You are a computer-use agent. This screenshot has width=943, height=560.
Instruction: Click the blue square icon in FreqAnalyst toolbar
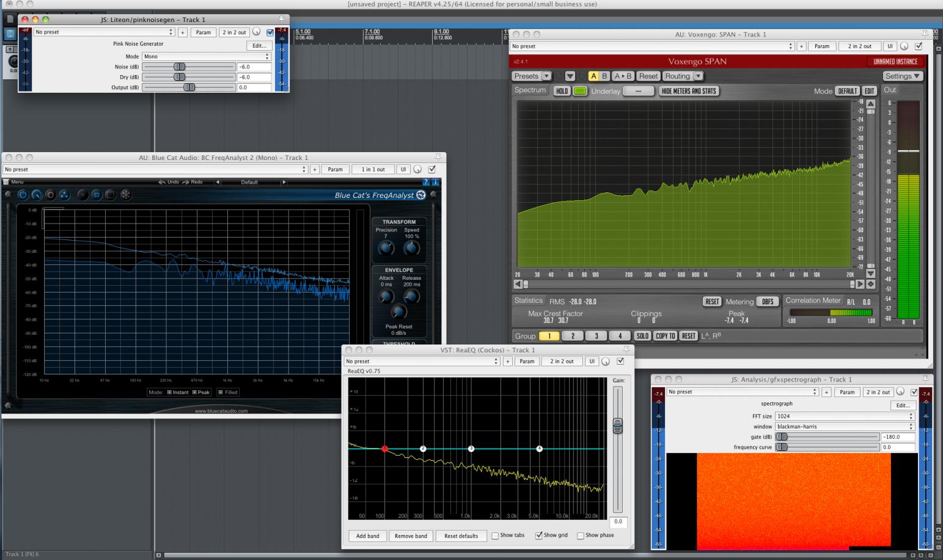96,195
